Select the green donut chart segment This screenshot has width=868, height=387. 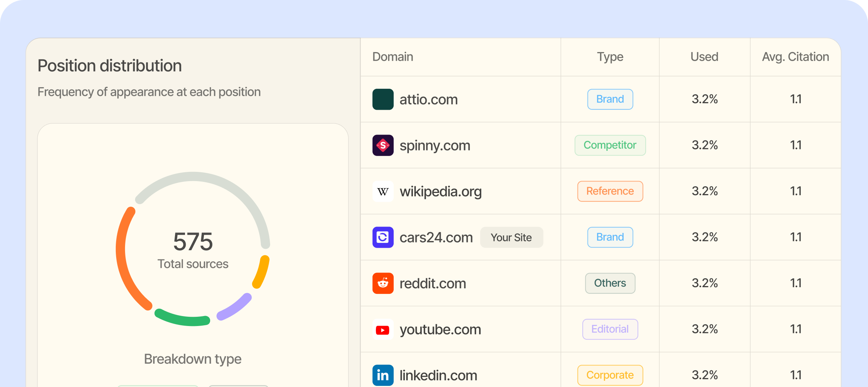(181, 320)
